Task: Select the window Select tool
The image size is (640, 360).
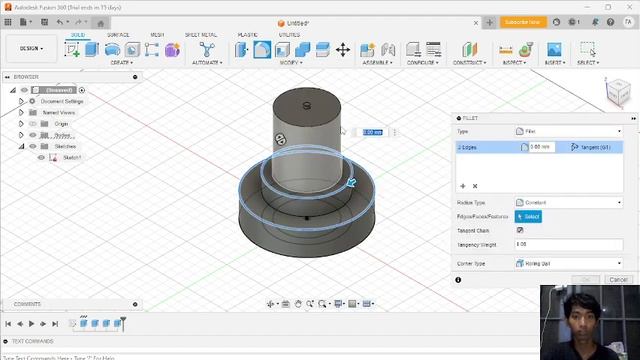Action: (x=588, y=49)
